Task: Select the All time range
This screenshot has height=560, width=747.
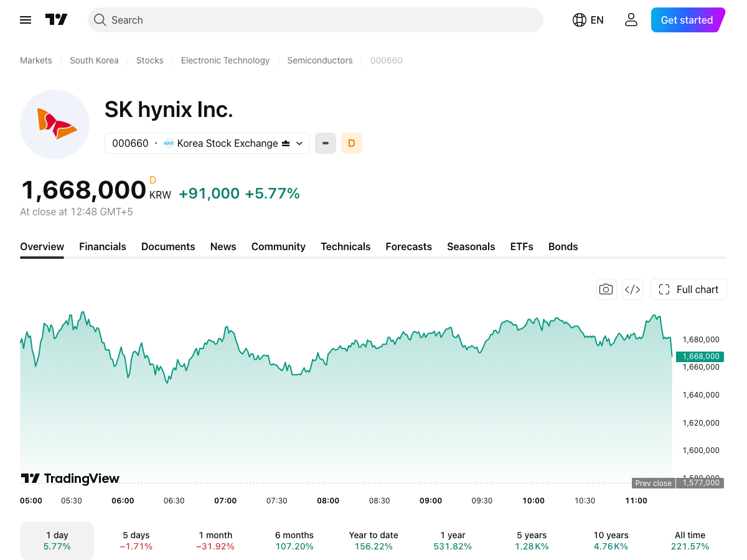Action: [690, 541]
